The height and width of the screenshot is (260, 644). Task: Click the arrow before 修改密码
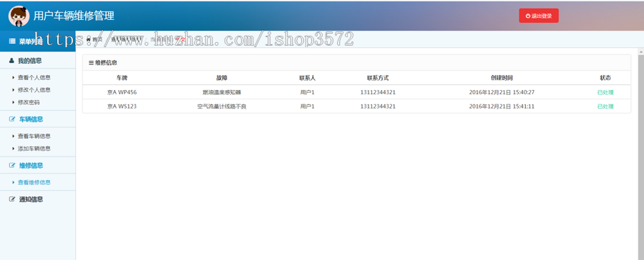(x=14, y=103)
